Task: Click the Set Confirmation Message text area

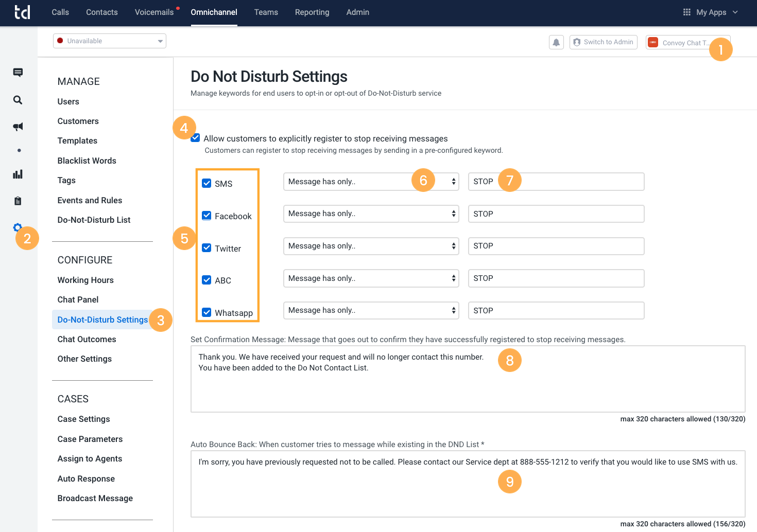Action: click(x=468, y=379)
